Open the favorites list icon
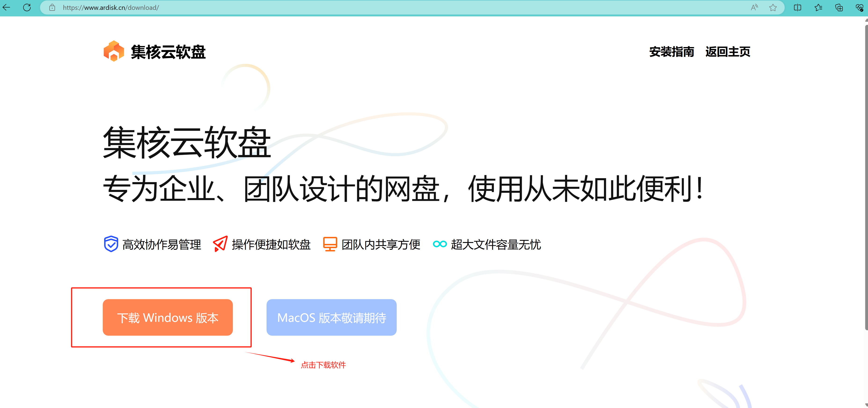The image size is (868, 408). tap(818, 7)
